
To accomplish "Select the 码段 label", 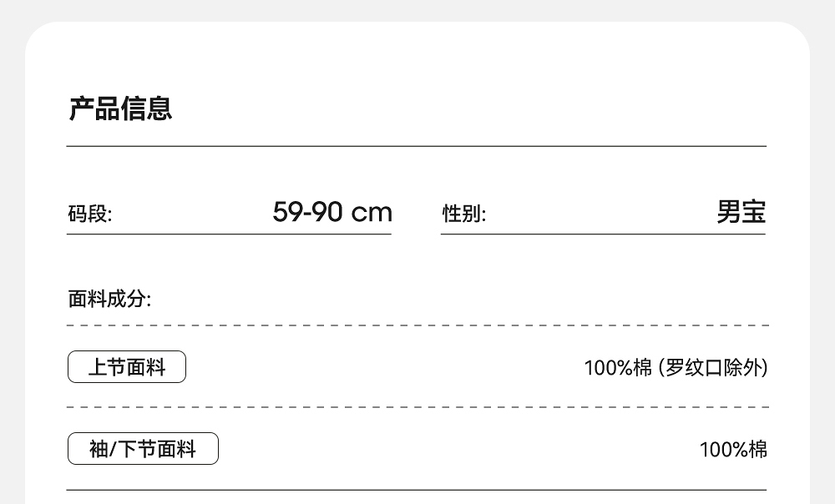I will 89,214.
